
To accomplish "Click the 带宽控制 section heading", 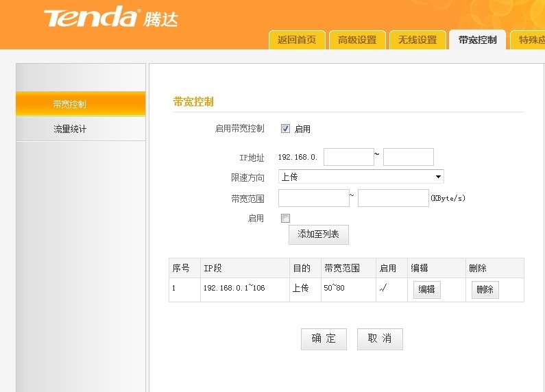I will [193, 102].
